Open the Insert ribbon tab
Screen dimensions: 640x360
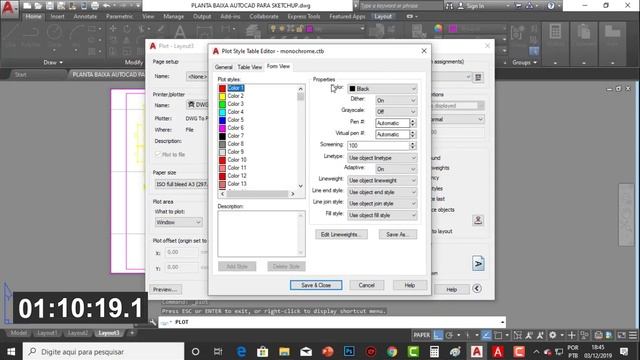tap(58, 16)
